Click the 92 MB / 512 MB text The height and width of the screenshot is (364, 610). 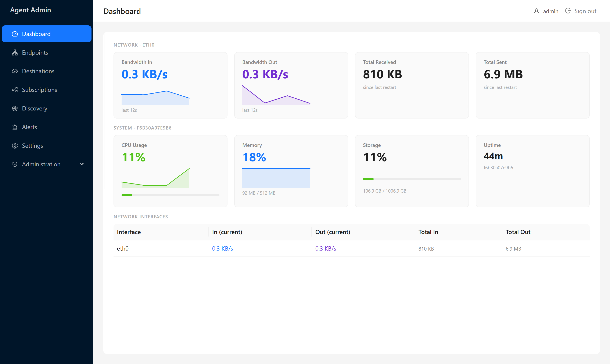click(x=259, y=193)
